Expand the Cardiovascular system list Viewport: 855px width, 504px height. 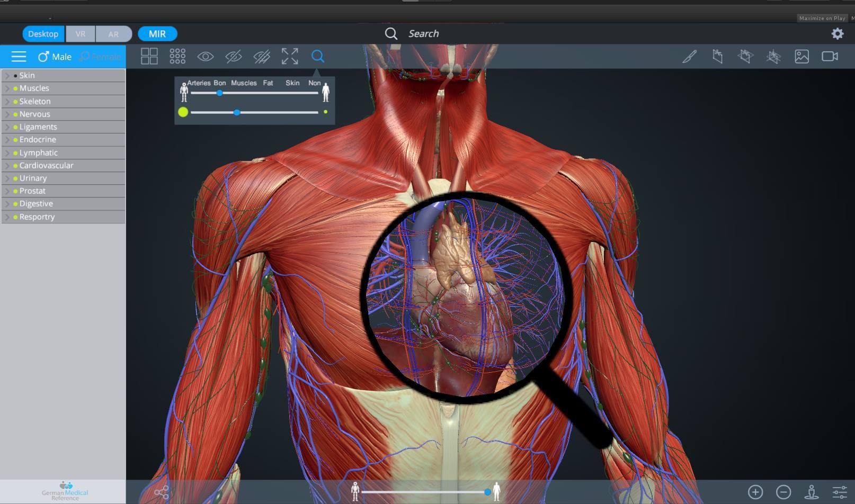coord(7,166)
